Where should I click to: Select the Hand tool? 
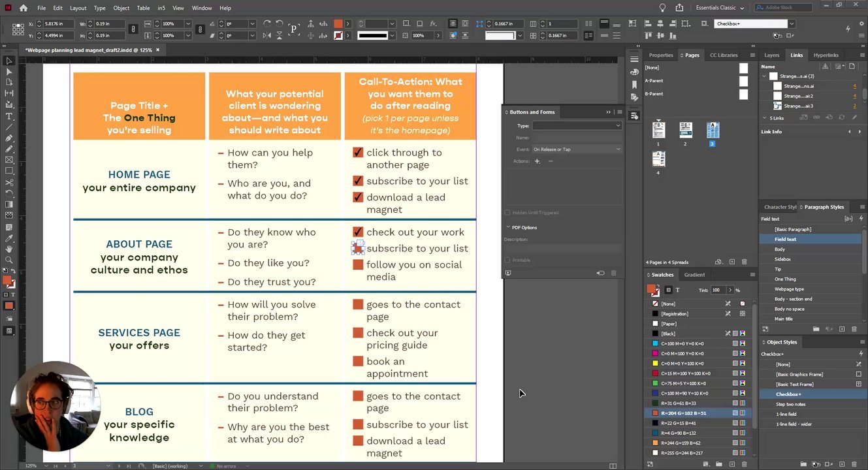click(x=9, y=249)
